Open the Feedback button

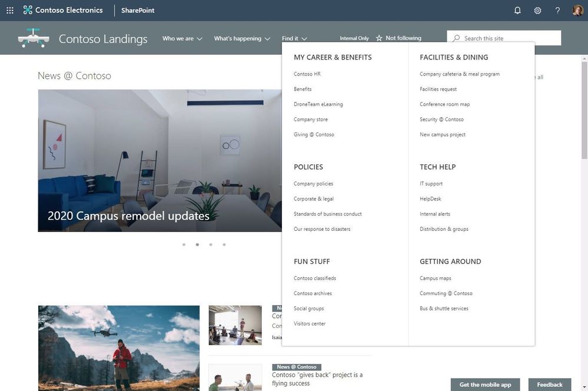coord(550,384)
